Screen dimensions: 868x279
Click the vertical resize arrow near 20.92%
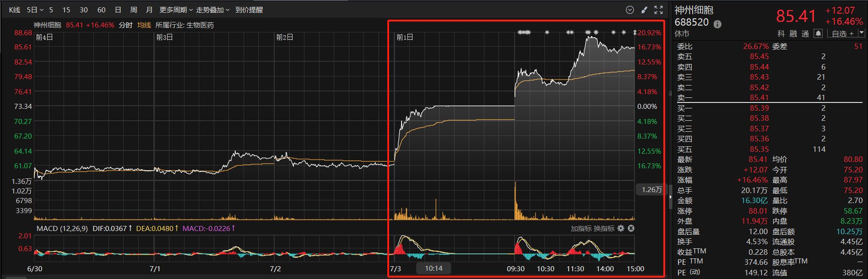pos(635,32)
